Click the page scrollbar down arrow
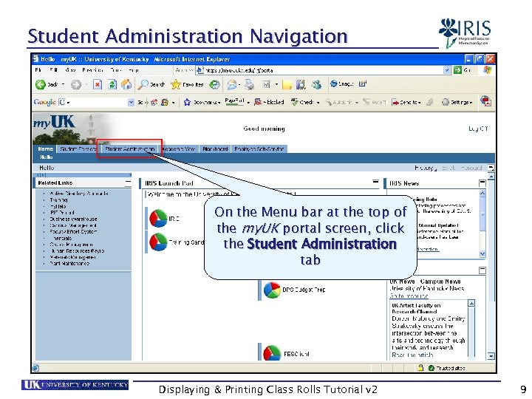The width and height of the screenshot is (532, 399). (491, 356)
